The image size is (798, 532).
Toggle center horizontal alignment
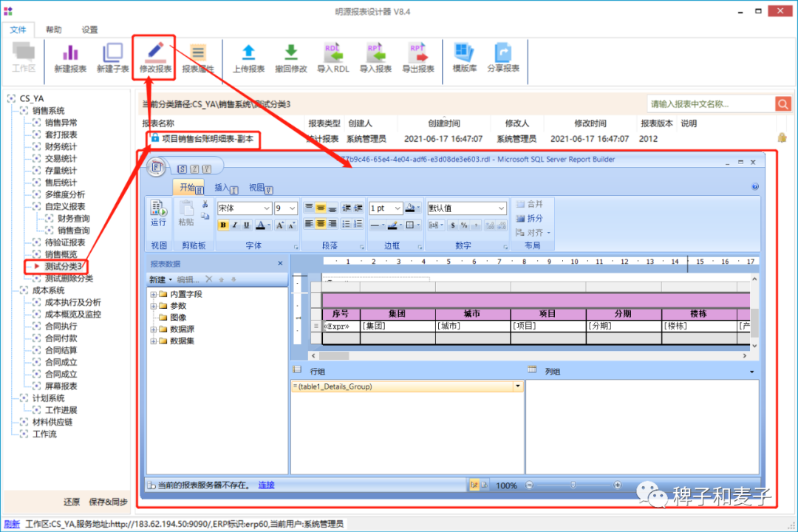click(320, 224)
